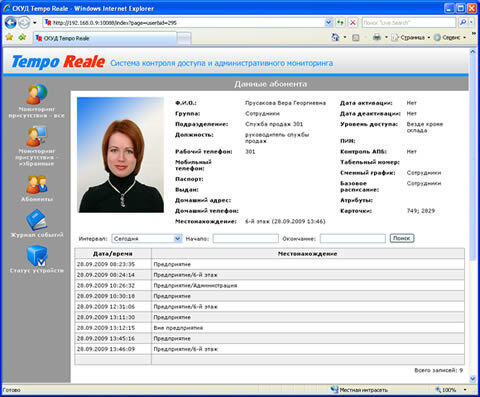
Task: Click the Tempo Reale logo
Action: (58, 62)
